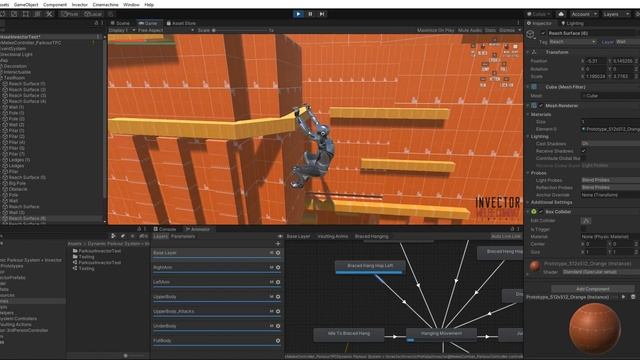The image size is (640, 360).
Task: Open the Display 1 dropdown
Action: [x=122, y=30]
